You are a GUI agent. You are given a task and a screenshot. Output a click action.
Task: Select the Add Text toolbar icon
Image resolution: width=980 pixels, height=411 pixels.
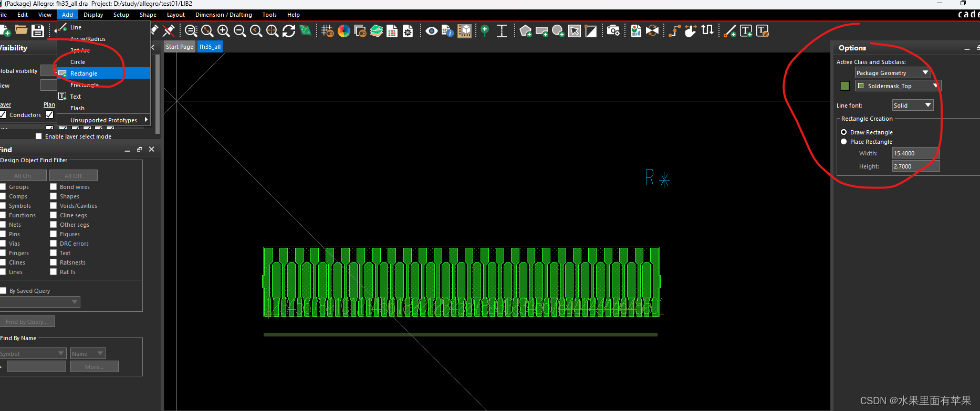746,31
